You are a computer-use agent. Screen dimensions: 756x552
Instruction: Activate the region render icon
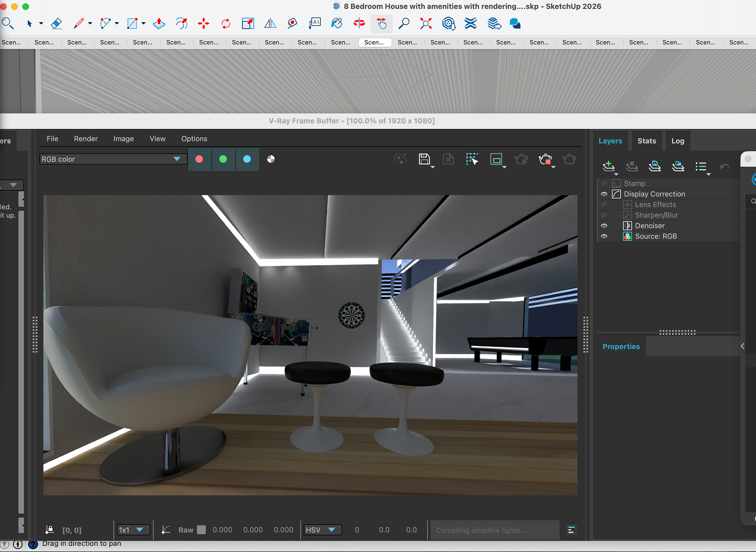click(496, 159)
